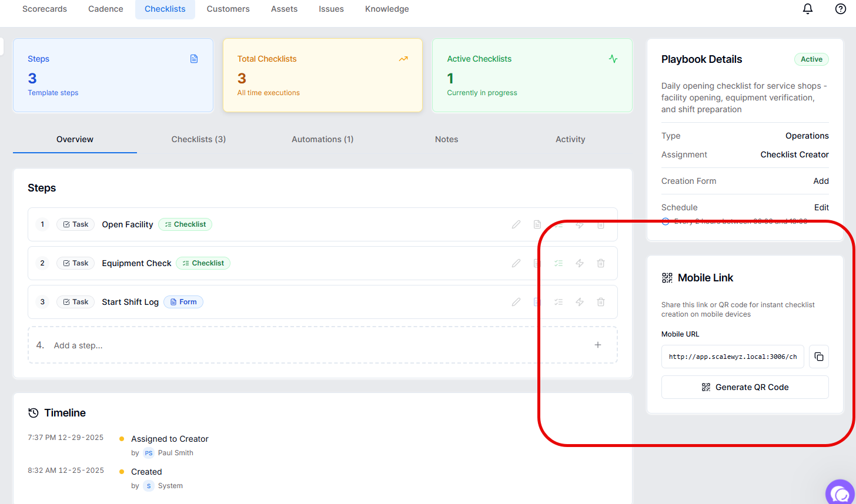This screenshot has width=856, height=504.
Task: Click Add next to Creation Form
Action: click(x=821, y=181)
